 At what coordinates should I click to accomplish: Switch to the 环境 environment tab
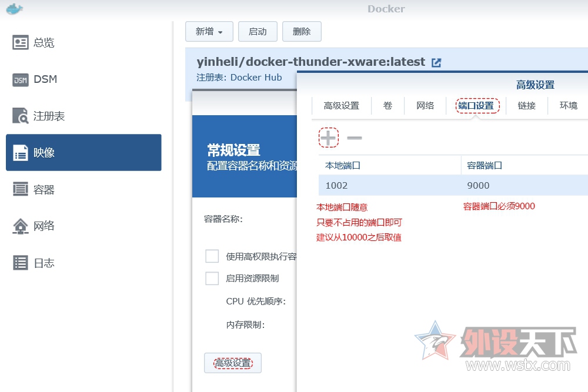(569, 106)
